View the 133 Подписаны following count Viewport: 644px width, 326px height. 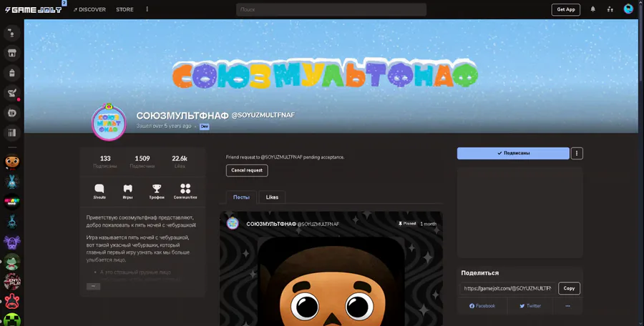tap(105, 162)
